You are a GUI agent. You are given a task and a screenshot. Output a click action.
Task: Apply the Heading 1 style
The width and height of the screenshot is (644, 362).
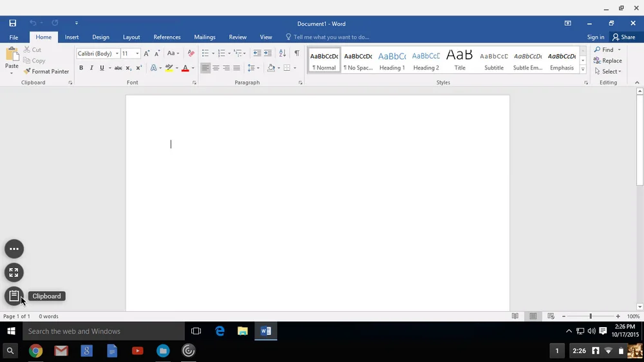392,61
